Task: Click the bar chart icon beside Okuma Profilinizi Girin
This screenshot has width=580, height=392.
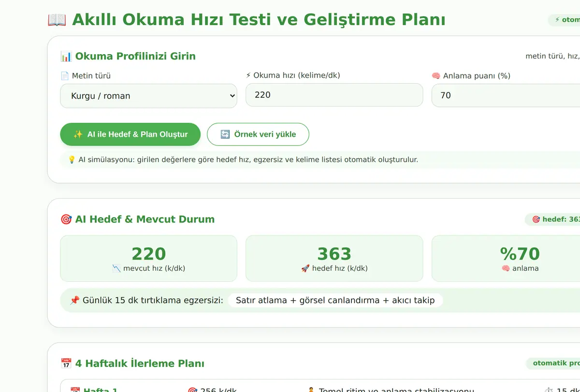Action: pyautogui.click(x=66, y=56)
